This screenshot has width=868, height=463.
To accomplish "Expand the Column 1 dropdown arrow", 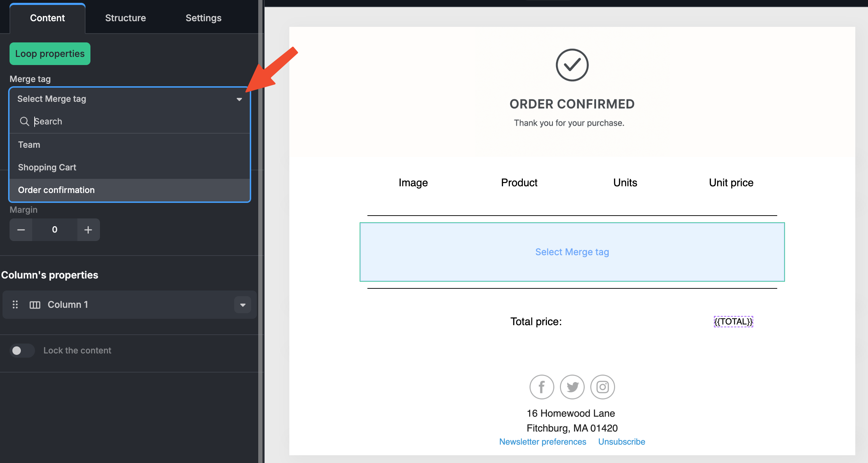I will 243,305.
